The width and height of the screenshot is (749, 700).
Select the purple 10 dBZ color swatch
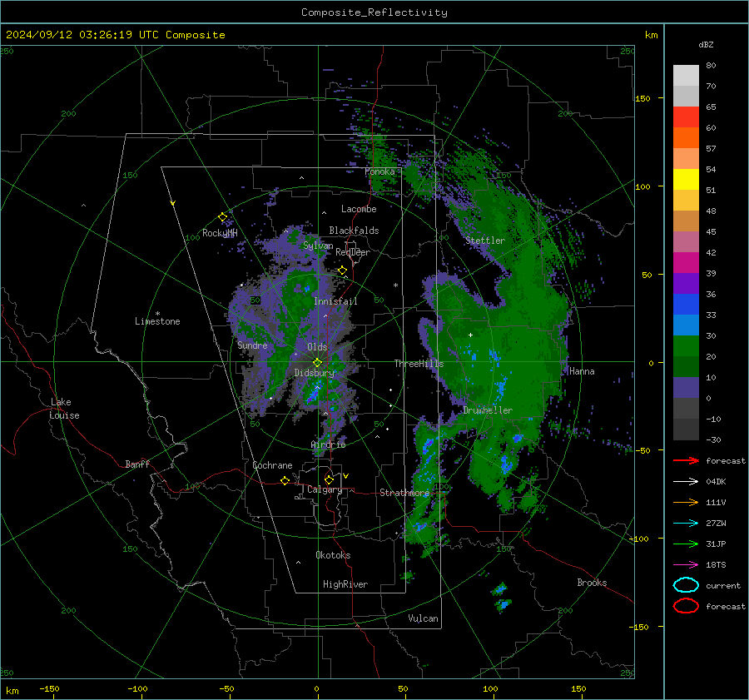(686, 388)
